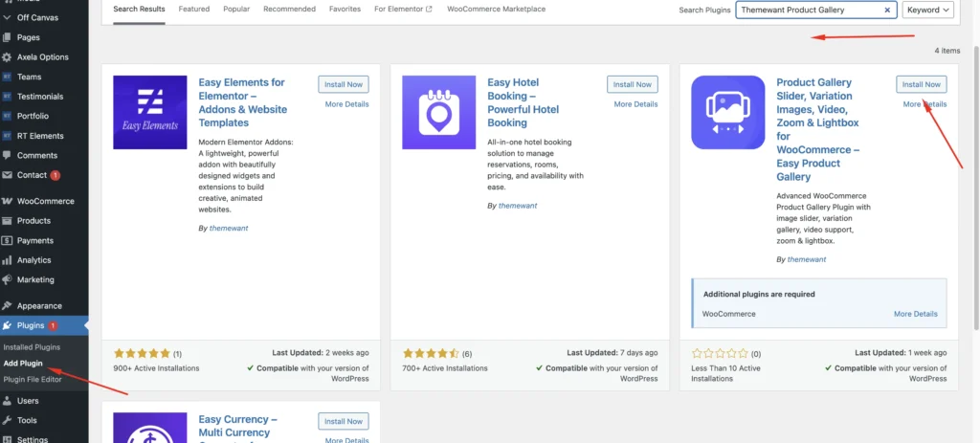Install Easy Currency plugin
The image size is (980, 443).
pos(344,421)
